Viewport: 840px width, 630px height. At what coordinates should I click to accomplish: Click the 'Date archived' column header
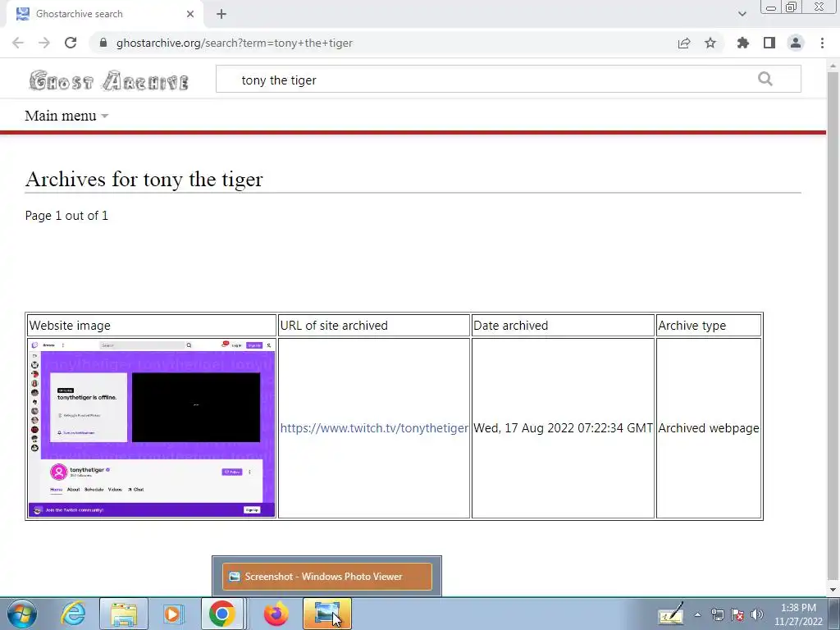563,326
